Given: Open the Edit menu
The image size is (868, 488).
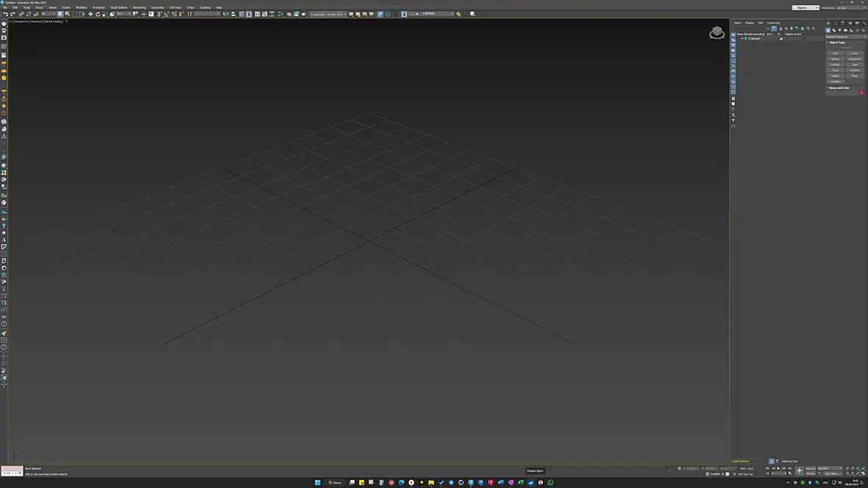Looking at the screenshot, I should (15, 8).
